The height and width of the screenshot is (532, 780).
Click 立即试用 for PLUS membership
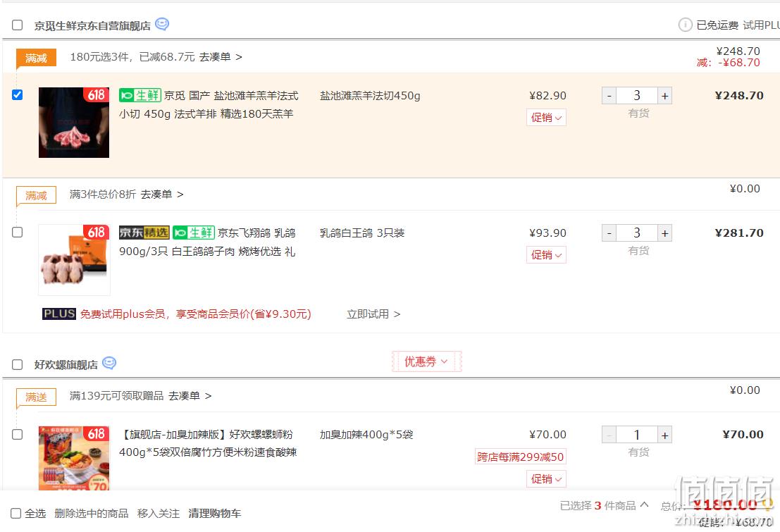tap(373, 314)
